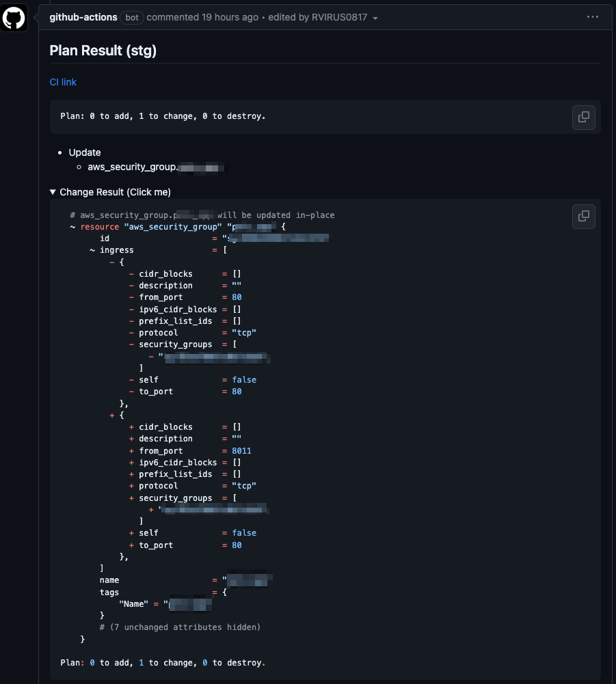Click the '7 unchanged attributes hidden' comment

coord(180,627)
